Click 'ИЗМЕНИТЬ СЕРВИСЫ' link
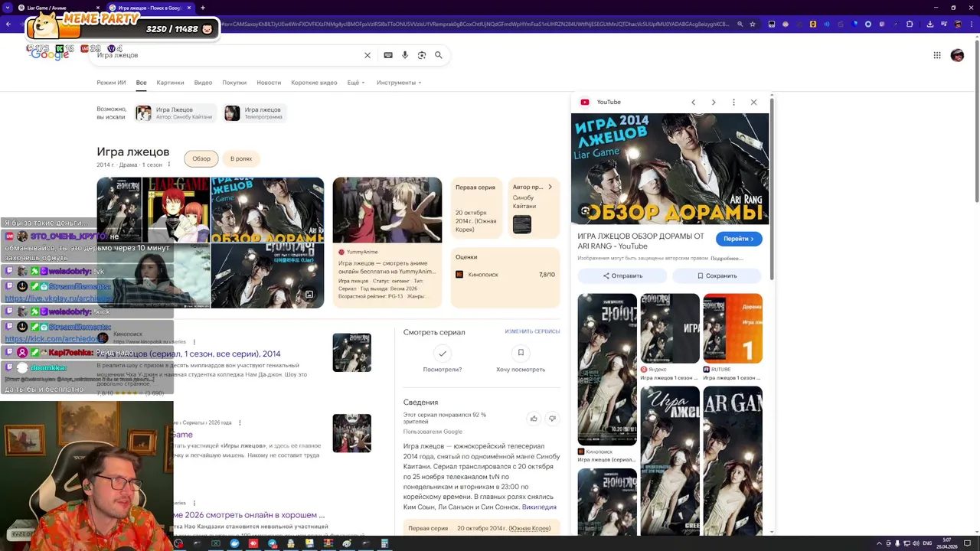 tap(532, 331)
